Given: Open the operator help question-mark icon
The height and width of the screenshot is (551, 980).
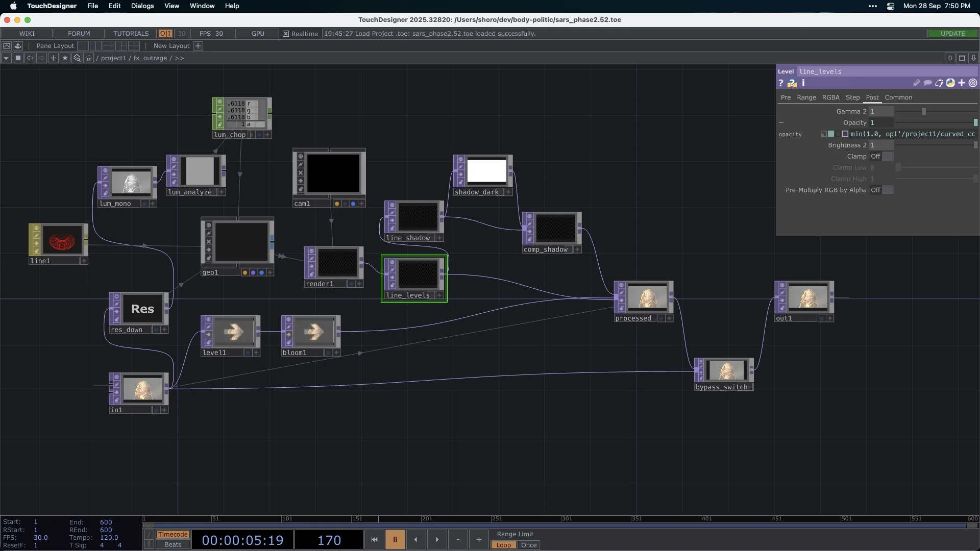Looking at the screenshot, I should pyautogui.click(x=780, y=83).
